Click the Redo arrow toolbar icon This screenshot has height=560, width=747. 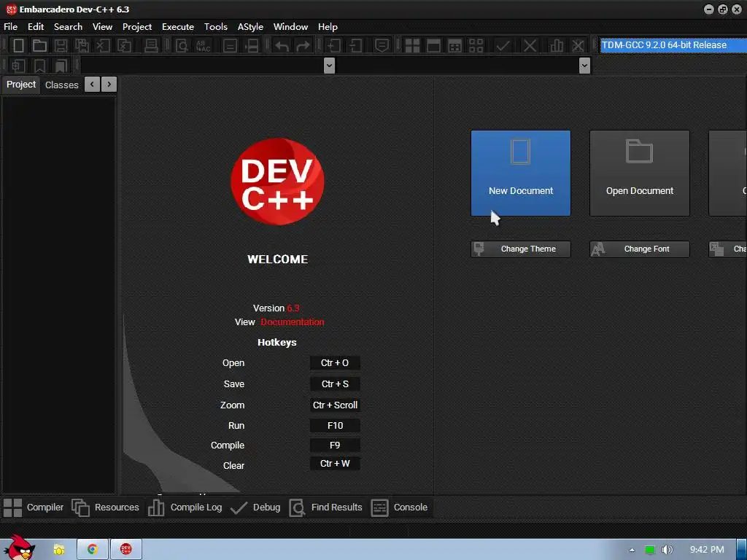303,46
